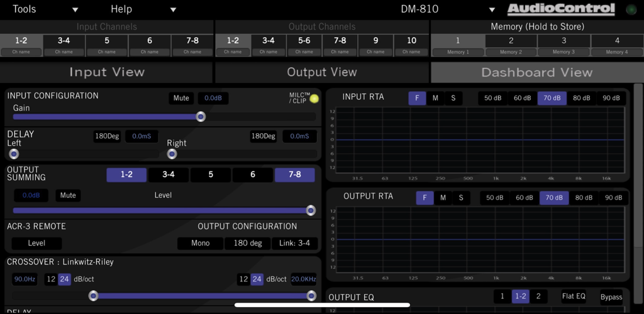Toggle Output Summing input 5
This screenshot has width=644, height=314.
pyautogui.click(x=211, y=175)
